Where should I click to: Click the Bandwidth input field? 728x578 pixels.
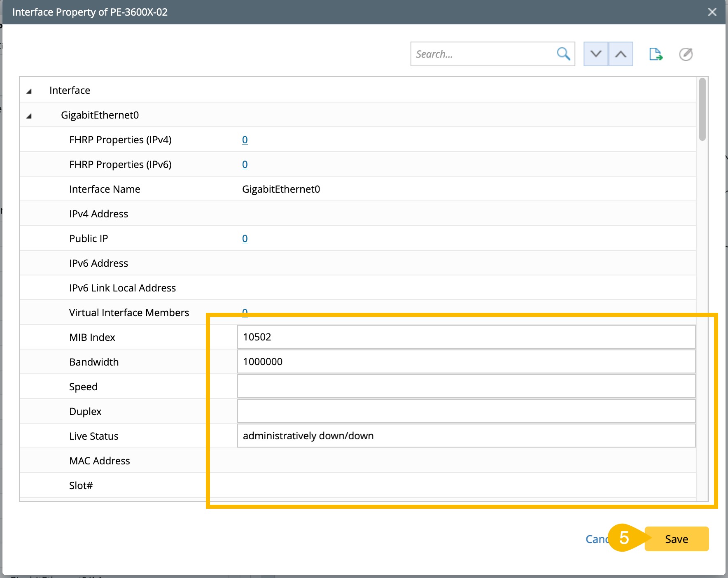(466, 361)
